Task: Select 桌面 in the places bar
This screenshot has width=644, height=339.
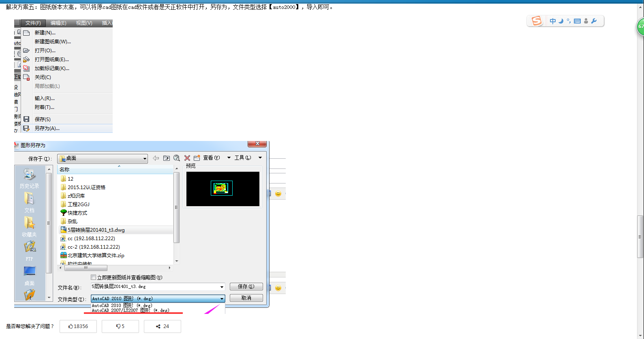Action: tap(29, 275)
